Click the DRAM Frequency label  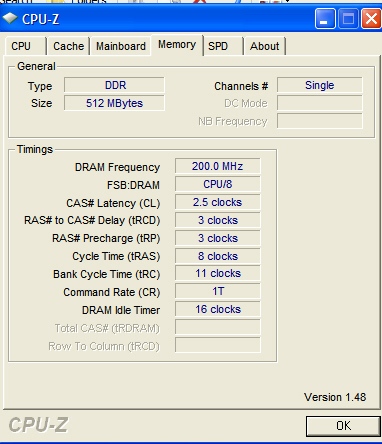point(117,167)
